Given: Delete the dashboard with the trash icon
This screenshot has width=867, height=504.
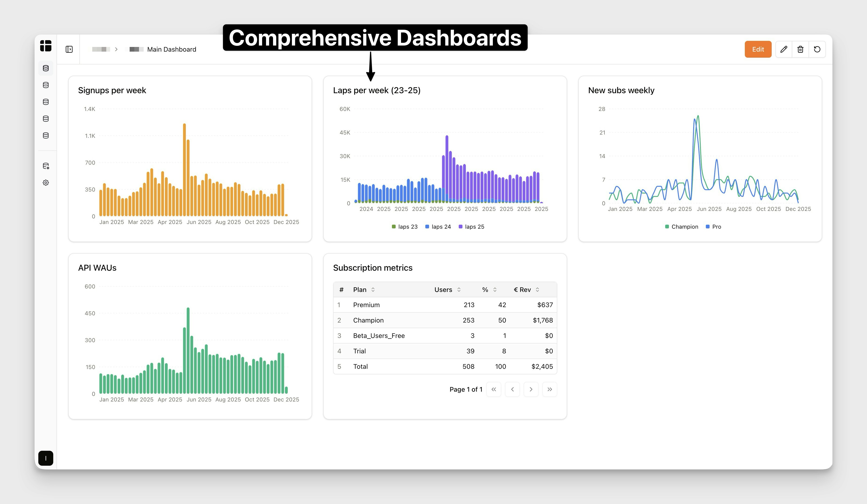Looking at the screenshot, I should 801,49.
